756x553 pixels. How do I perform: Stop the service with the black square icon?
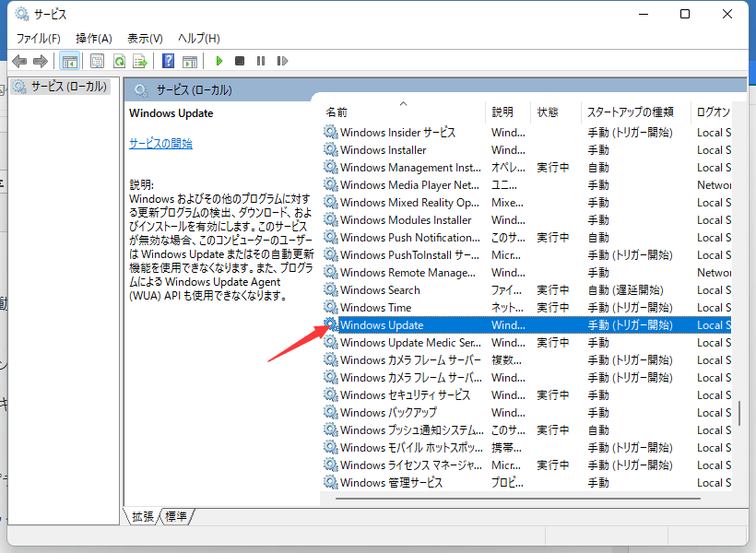(239, 61)
